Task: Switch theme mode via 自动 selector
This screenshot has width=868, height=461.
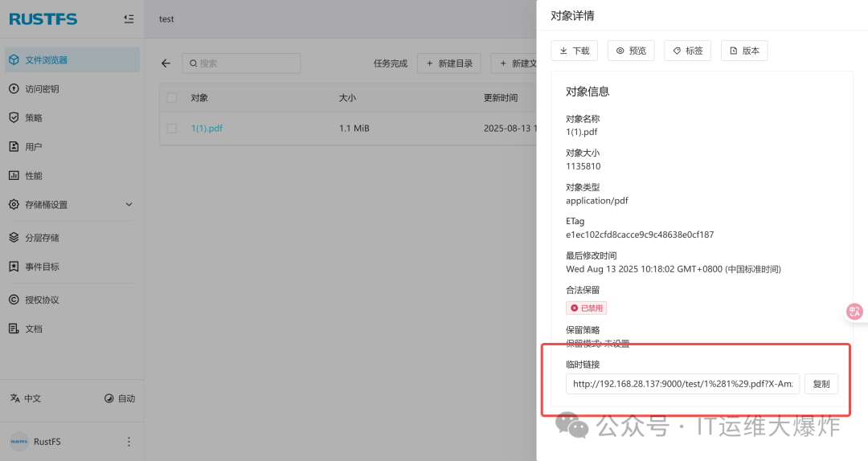Action: coord(120,398)
